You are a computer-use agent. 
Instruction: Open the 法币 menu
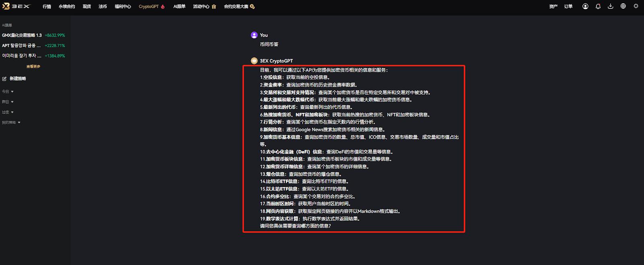pyautogui.click(x=103, y=6)
